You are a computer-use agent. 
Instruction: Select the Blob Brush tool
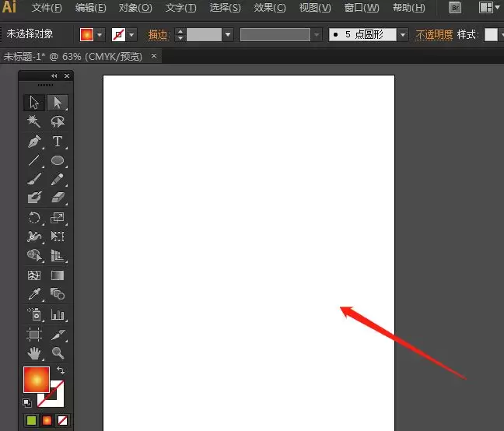(34, 198)
